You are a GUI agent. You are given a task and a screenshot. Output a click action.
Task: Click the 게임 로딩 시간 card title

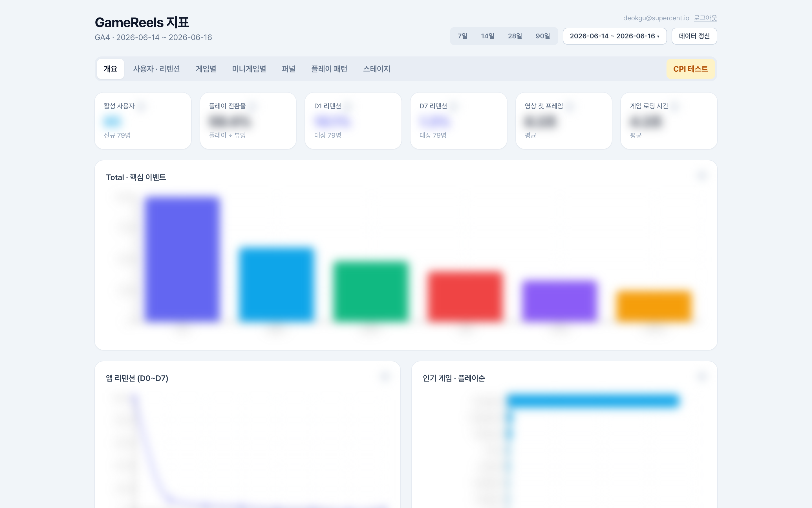click(x=649, y=106)
